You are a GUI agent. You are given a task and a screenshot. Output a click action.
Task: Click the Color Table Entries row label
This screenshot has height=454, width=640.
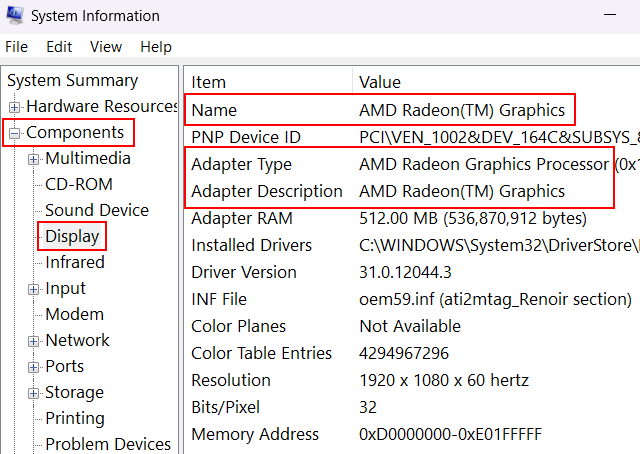tap(262, 353)
